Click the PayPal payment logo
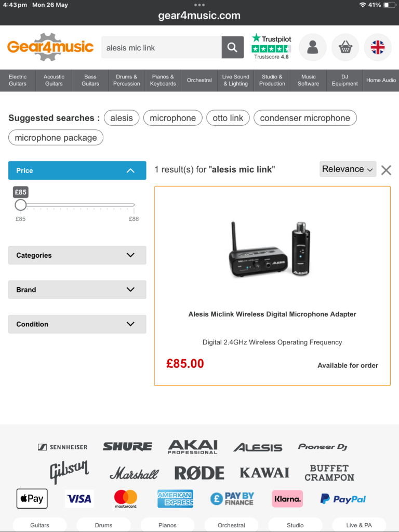This screenshot has width=399, height=532. tap(343, 499)
